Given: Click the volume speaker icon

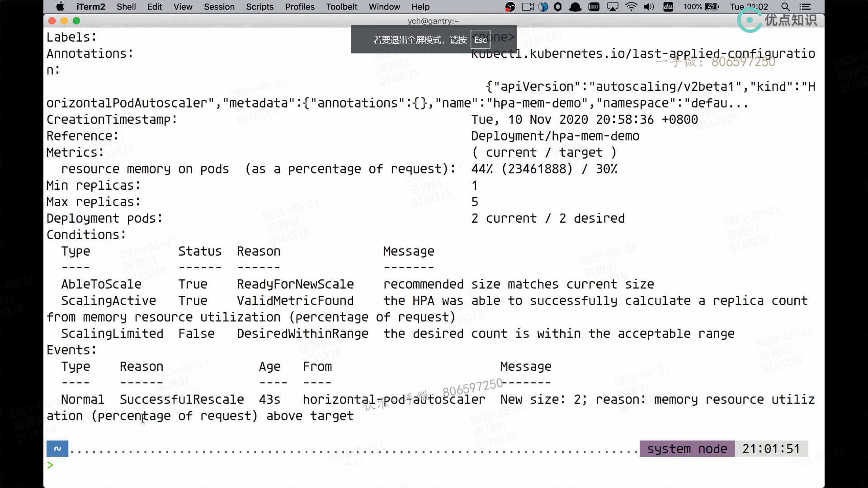Looking at the screenshot, I should 649,7.
